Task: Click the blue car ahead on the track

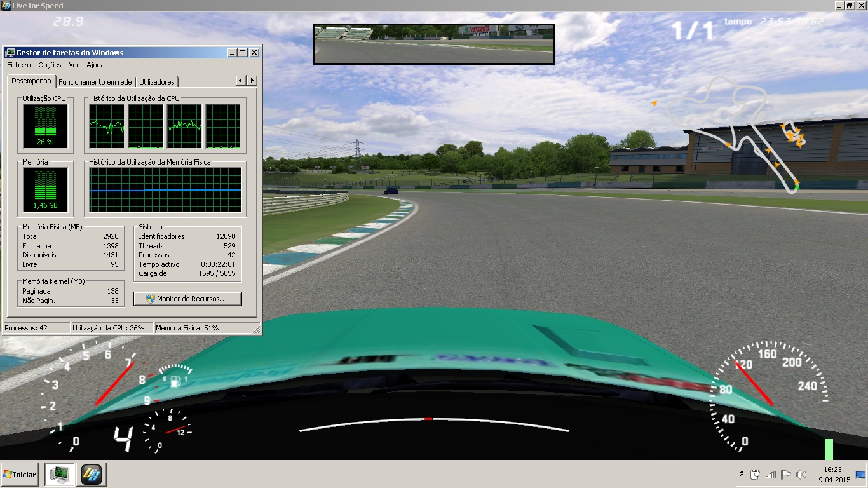Action: pyautogui.click(x=391, y=191)
